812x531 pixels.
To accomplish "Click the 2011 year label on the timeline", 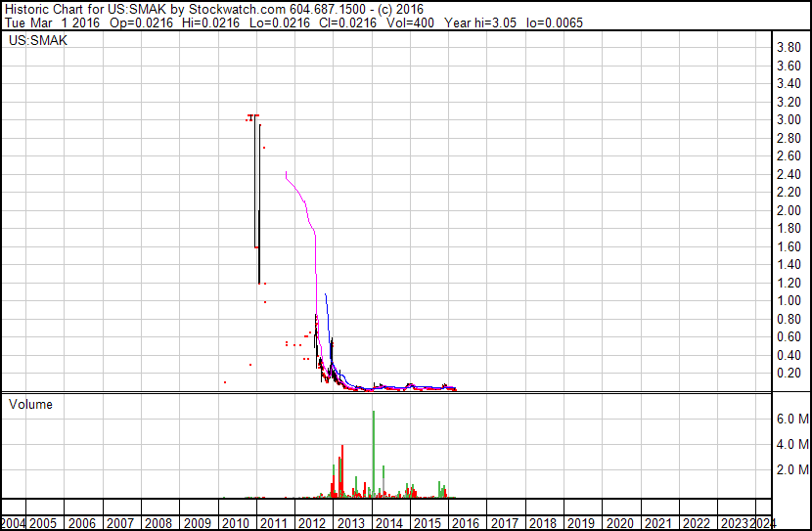I will (x=275, y=523).
